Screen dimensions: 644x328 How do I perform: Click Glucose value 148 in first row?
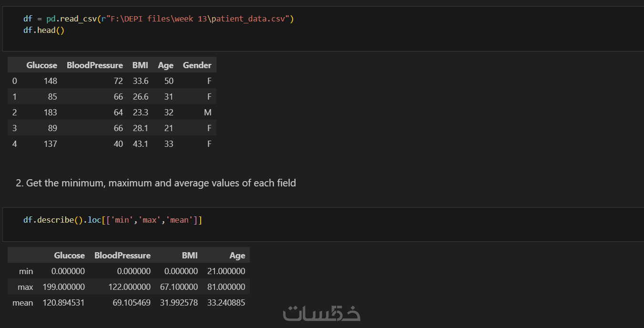(x=50, y=81)
